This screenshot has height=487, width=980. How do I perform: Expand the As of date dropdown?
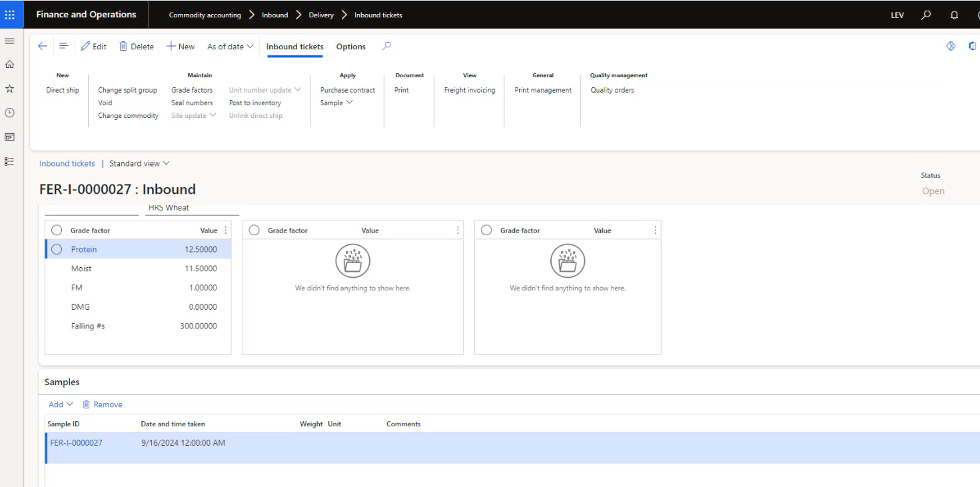230,47
